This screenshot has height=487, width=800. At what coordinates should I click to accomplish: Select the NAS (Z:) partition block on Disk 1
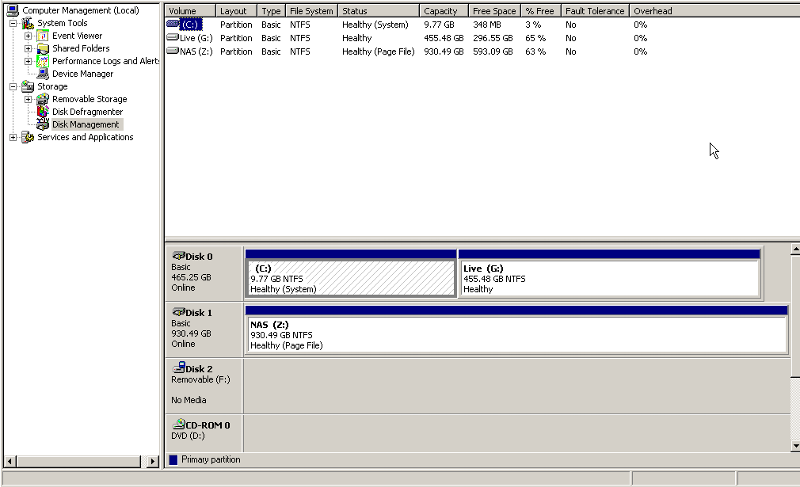click(x=516, y=329)
